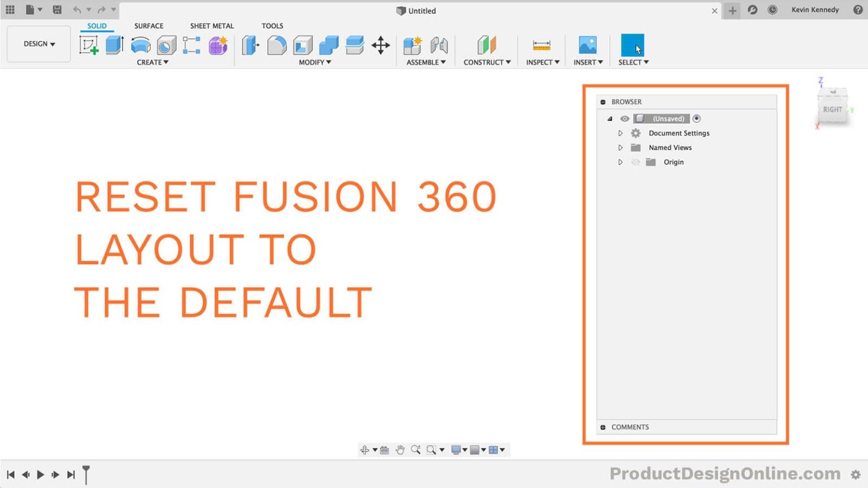The width and height of the screenshot is (868, 488).
Task: Expand the Named Views folder
Action: click(620, 147)
